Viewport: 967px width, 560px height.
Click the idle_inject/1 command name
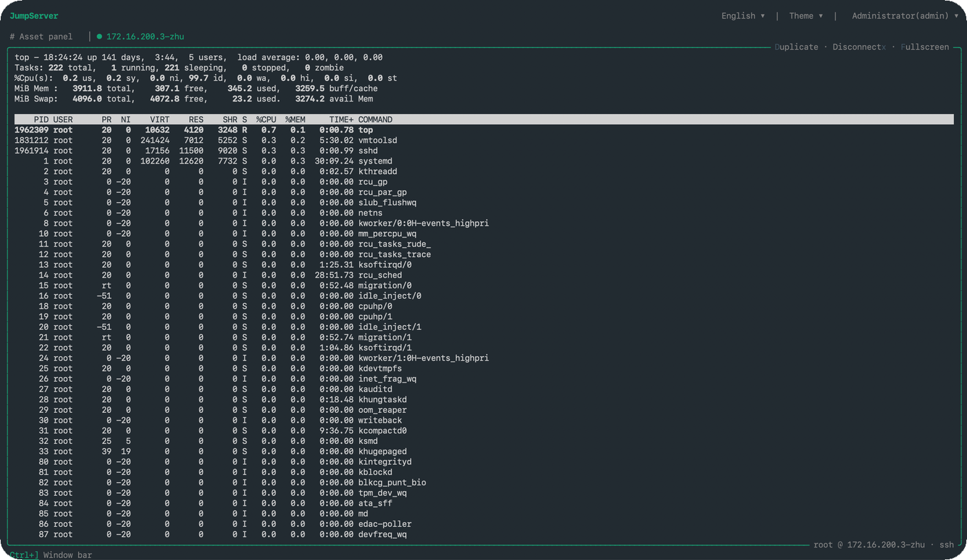coord(390,327)
